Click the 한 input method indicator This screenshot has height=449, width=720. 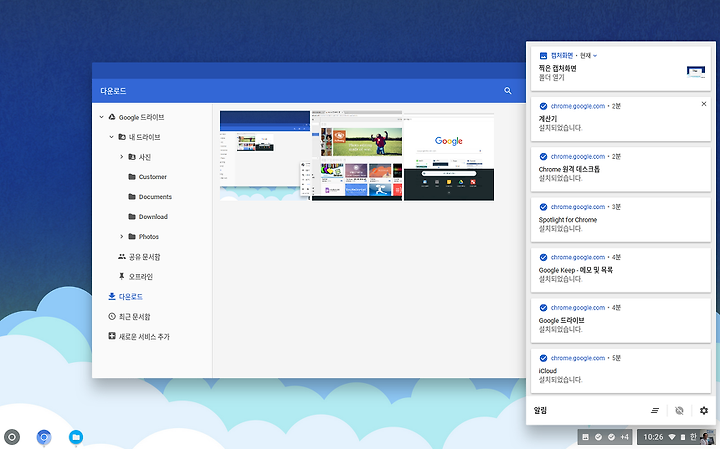click(x=693, y=437)
